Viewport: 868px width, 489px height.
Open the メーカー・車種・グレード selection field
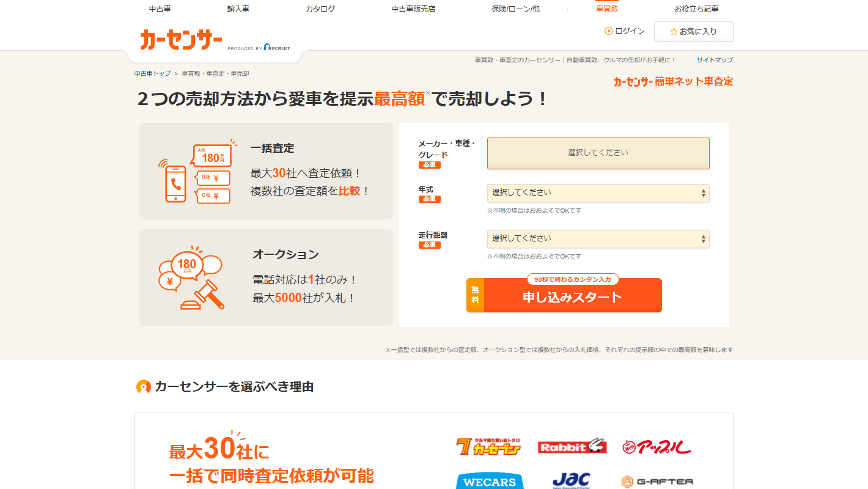point(598,153)
